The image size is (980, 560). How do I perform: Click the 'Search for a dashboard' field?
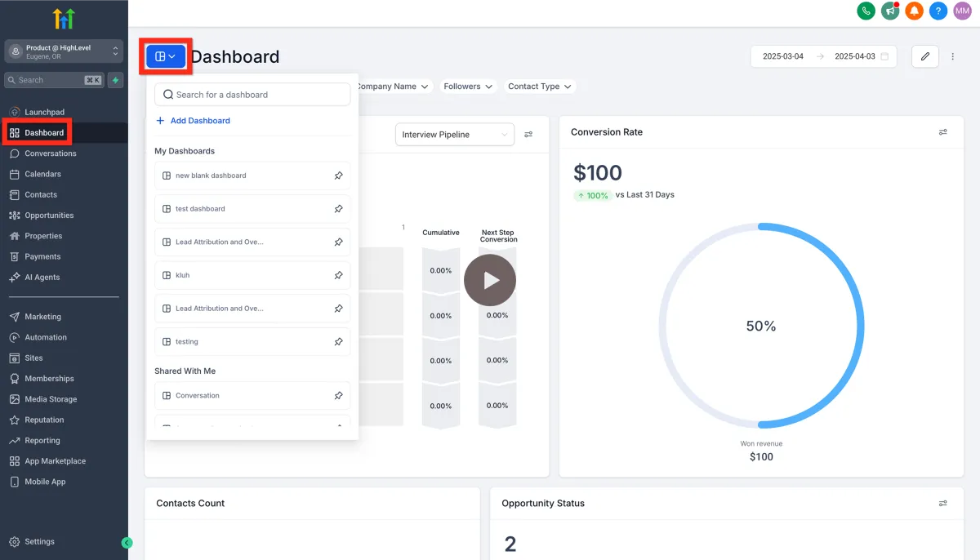pos(253,95)
